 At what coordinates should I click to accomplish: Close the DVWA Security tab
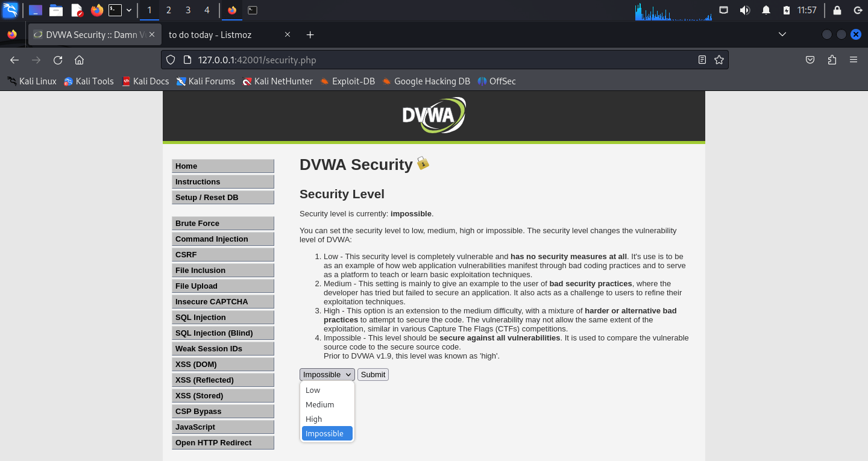tap(152, 35)
